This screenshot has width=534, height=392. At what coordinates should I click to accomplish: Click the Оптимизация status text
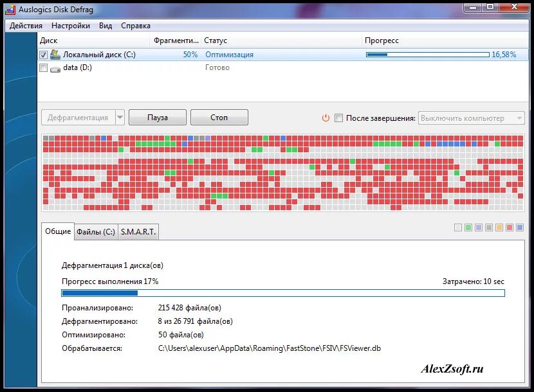coord(229,55)
